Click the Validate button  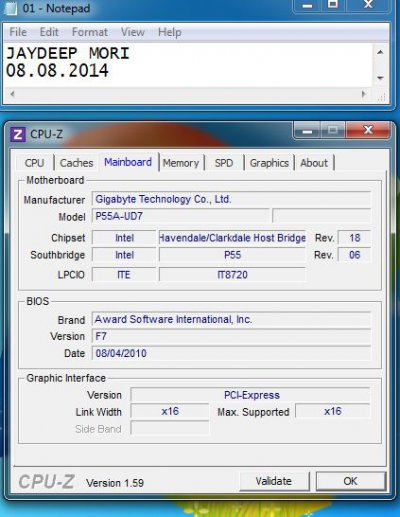click(274, 481)
